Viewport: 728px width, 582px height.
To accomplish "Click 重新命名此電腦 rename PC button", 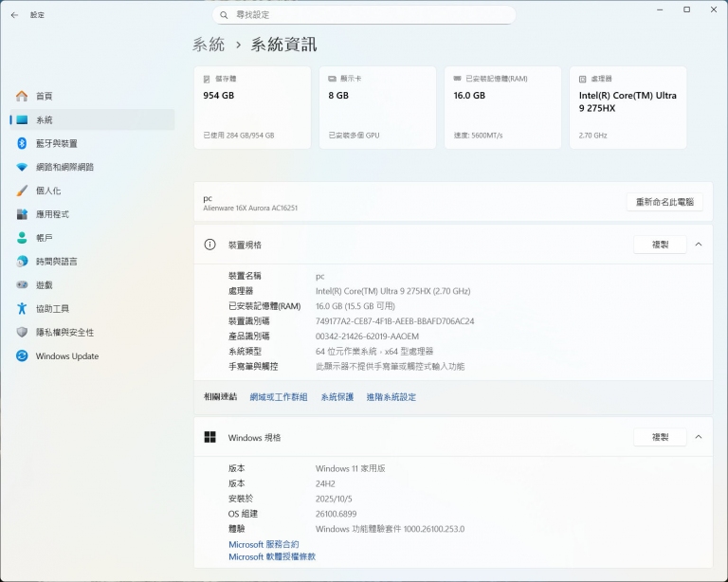I will click(x=664, y=202).
